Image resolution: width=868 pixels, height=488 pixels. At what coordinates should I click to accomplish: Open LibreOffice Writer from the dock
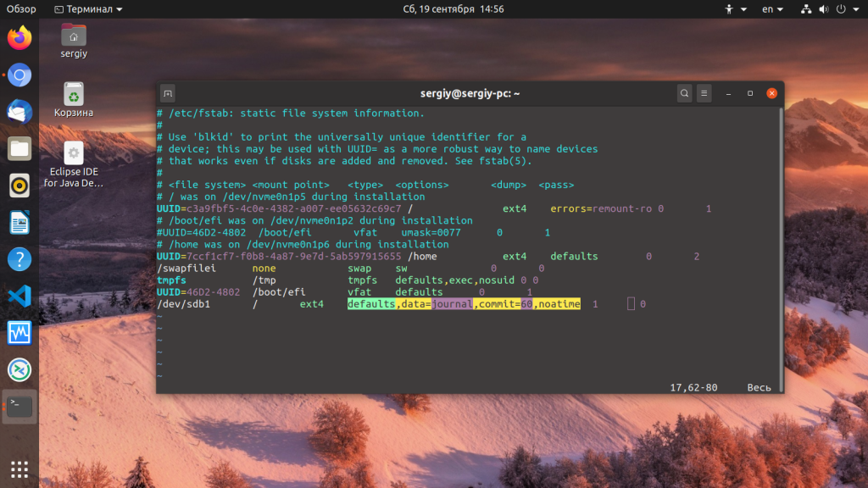coord(19,223)
